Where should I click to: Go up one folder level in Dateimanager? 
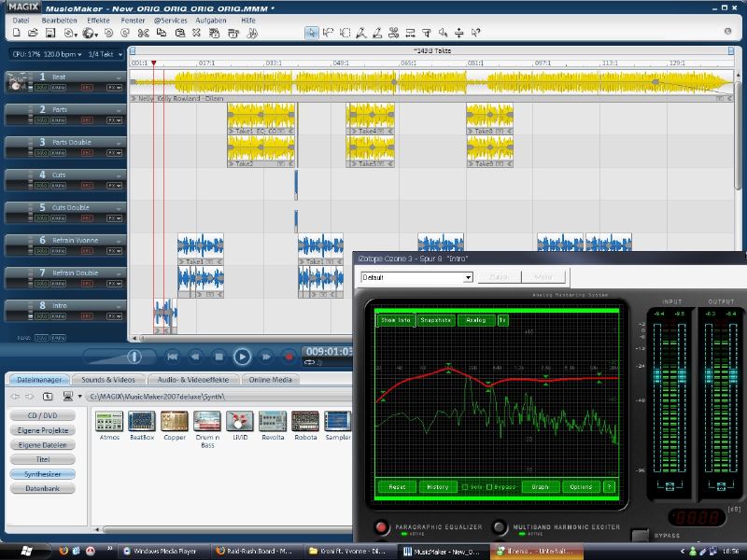pyautogui.click(x=48, y=396)
